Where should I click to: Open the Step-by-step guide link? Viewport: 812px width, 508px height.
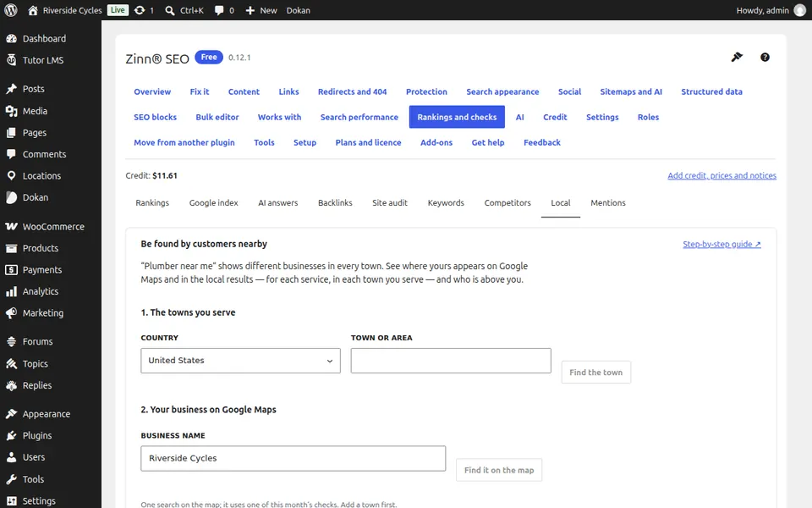tap(721, 244)
